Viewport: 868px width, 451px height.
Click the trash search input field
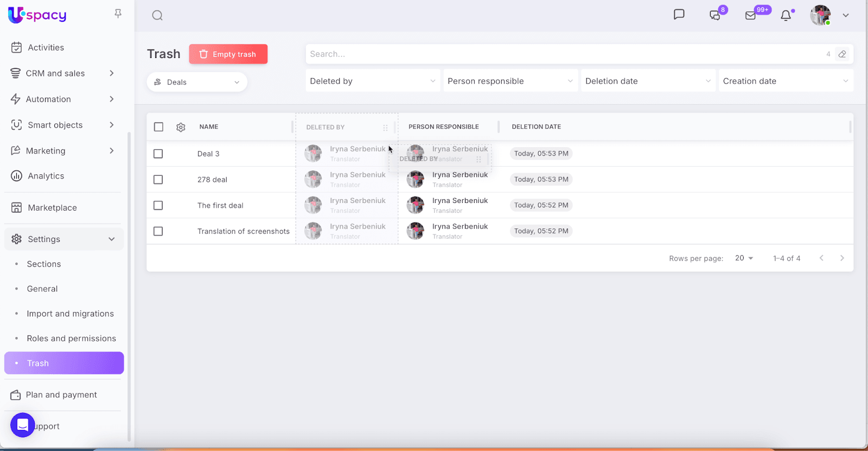tap(564, 54)
